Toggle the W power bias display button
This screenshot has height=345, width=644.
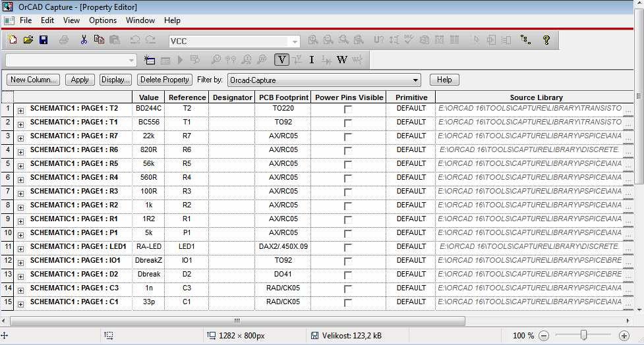click(341, 60)
